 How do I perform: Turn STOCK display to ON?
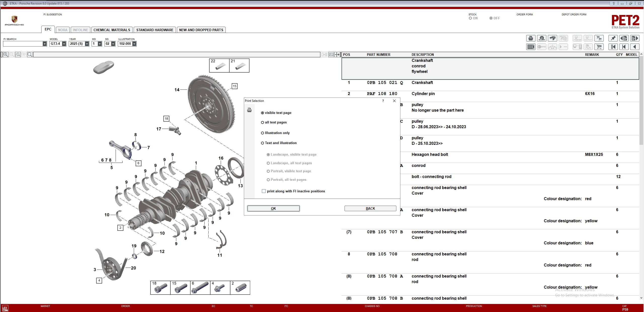(x=470, y=18)
